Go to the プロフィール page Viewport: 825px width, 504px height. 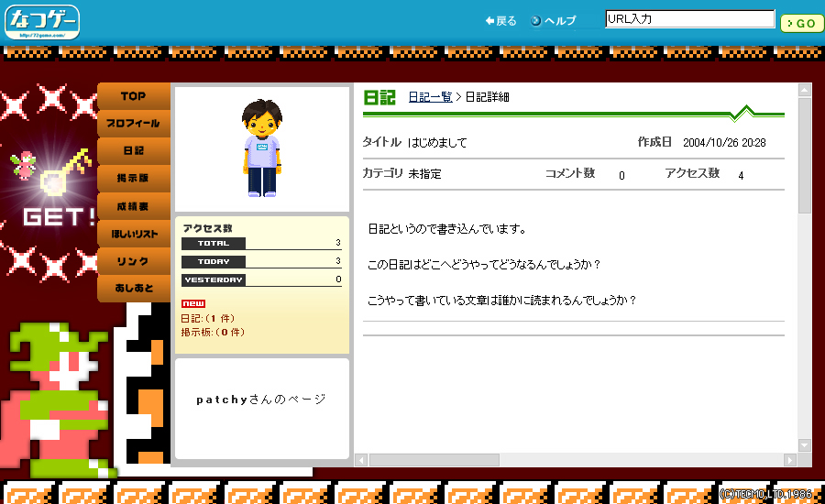(x=134, y=123)
